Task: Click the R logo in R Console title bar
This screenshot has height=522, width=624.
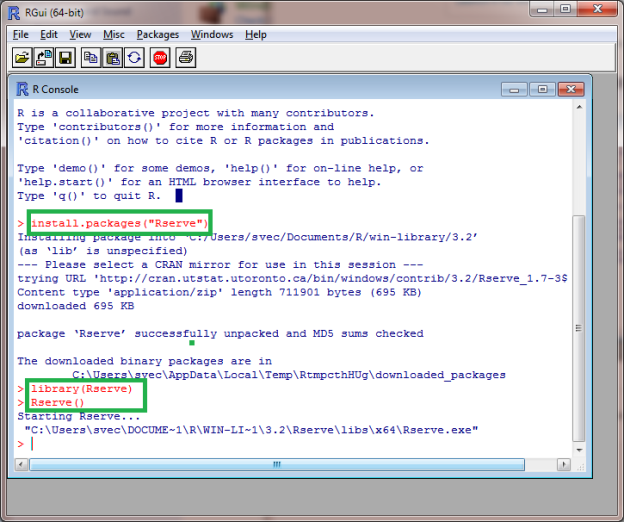Action: pyautogui.click(x=23, y=89)
